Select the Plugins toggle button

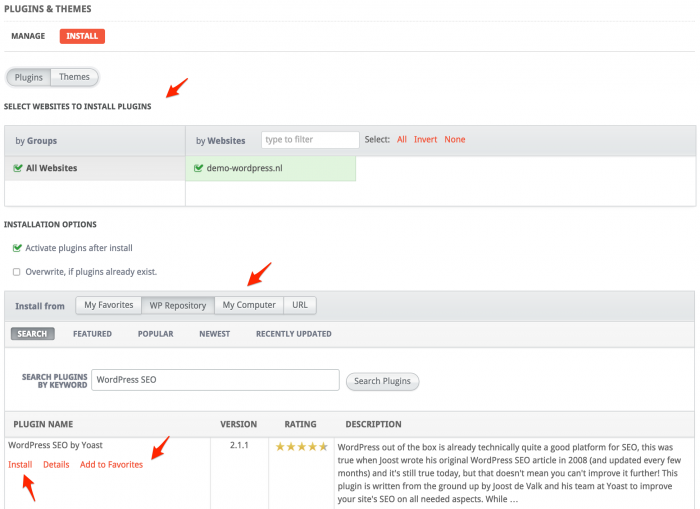tap(29, 77)
